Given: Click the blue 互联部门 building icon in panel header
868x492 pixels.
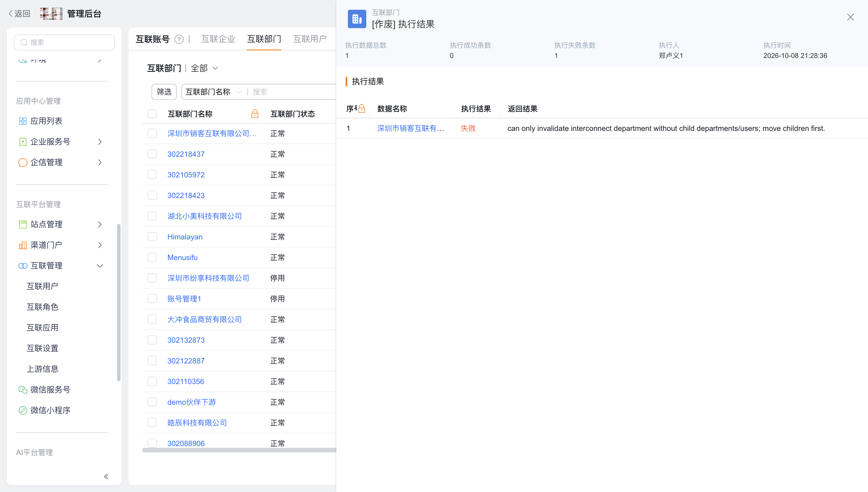Looking at the screenshot, I should (x=357, y=19).
